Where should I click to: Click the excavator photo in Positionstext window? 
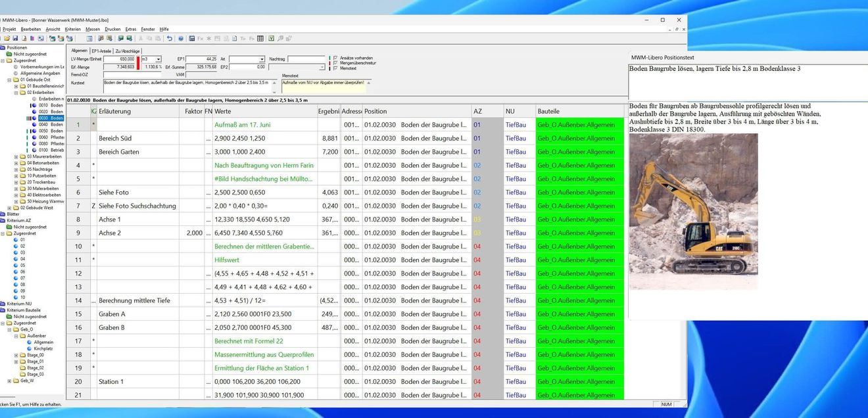tap(693, 212)
